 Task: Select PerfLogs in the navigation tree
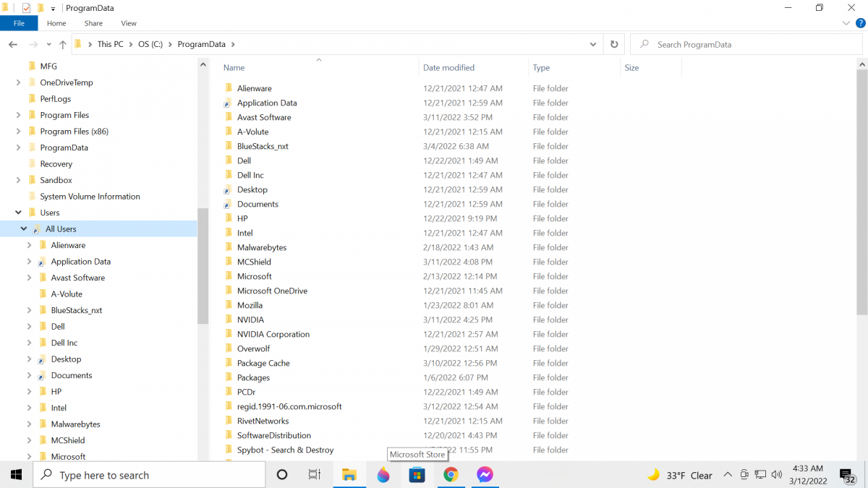[x=56, y=99]
